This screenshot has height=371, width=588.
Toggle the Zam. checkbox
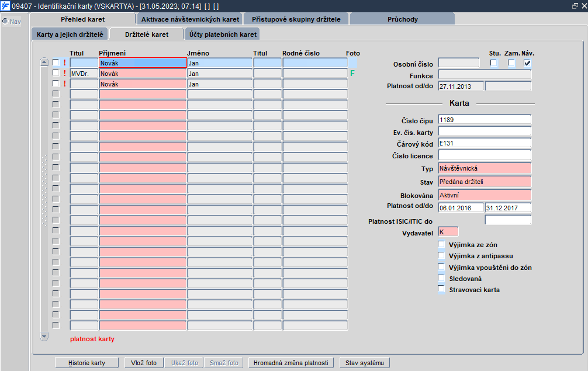(x=511, y=63)
